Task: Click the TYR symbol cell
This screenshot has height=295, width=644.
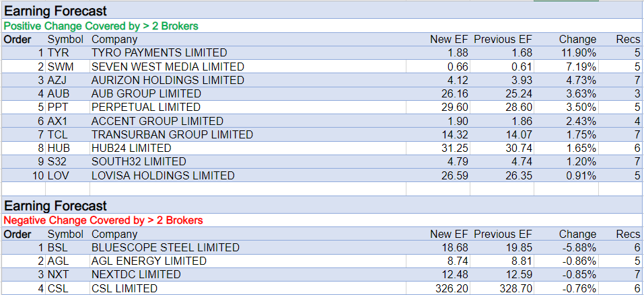Action: point(59,53)
